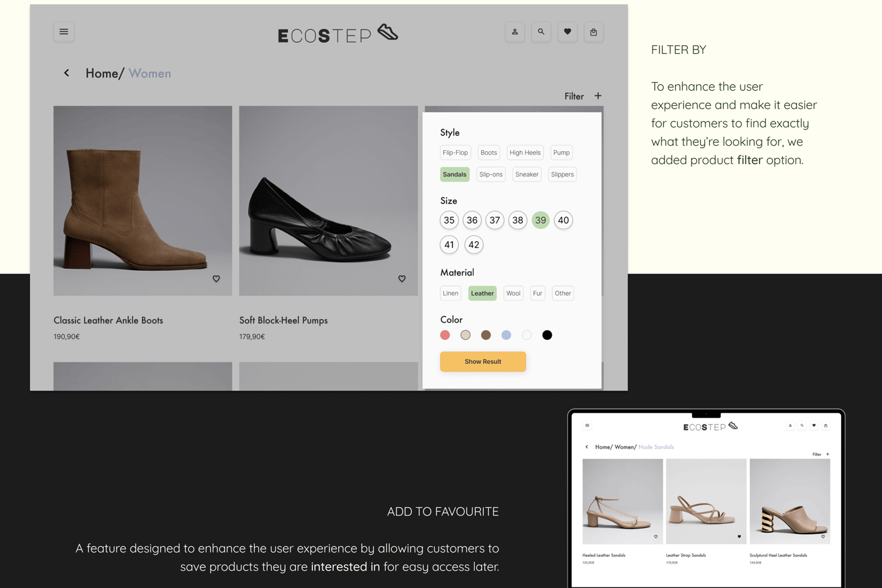Open the hamburger menu icon
Screen dimensions: 882x588
point(64,32)
